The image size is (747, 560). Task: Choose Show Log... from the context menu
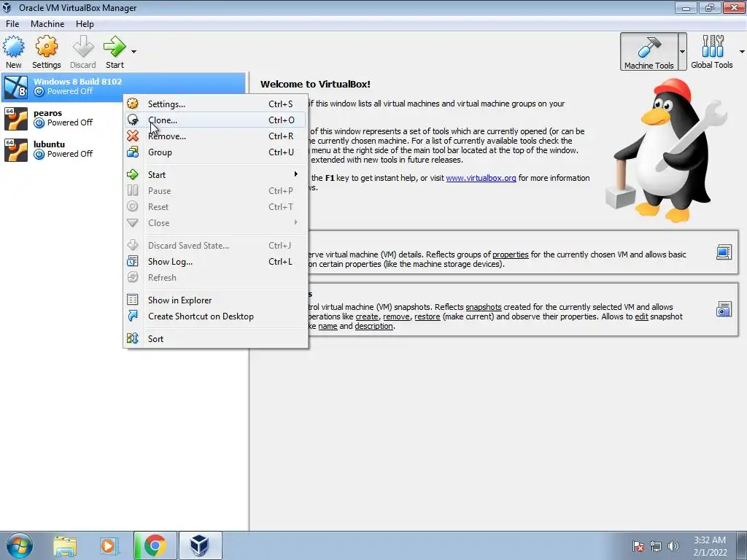coord(215,262)
